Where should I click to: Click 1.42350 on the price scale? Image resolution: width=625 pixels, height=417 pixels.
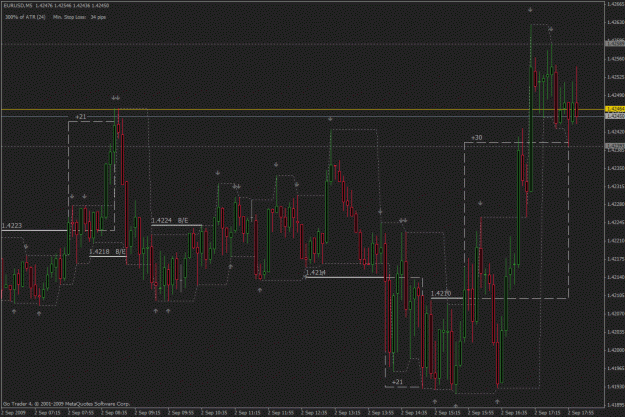click(616, 168)
